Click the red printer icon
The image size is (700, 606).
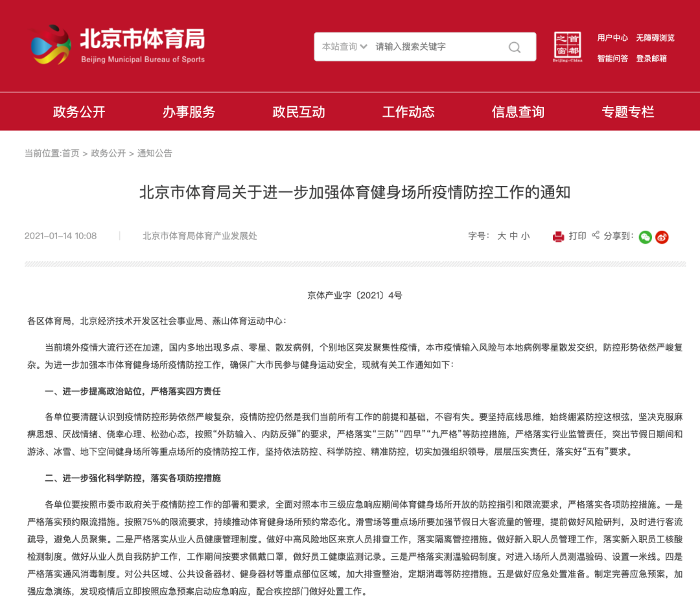(558, 237)
